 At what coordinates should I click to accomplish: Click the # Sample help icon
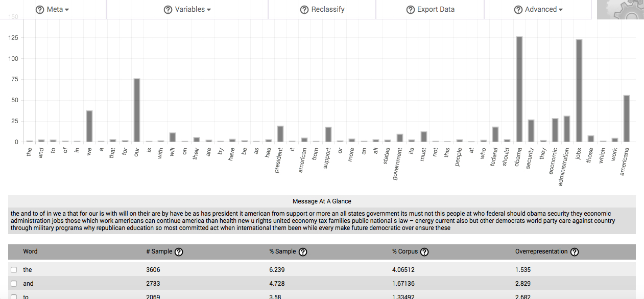coord(179,252)
